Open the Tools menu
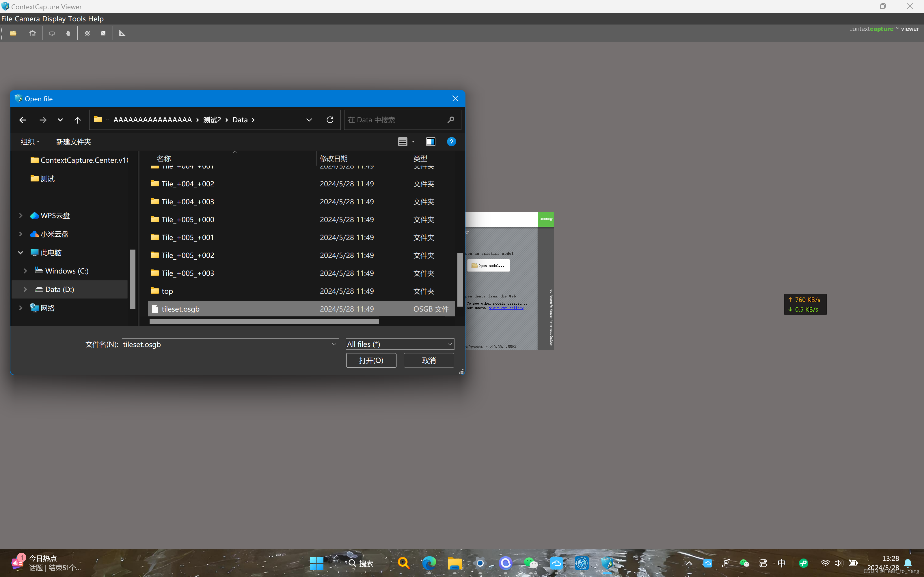Image resolution: width=924 pixels, height=577 pixels. coord(77,19)
